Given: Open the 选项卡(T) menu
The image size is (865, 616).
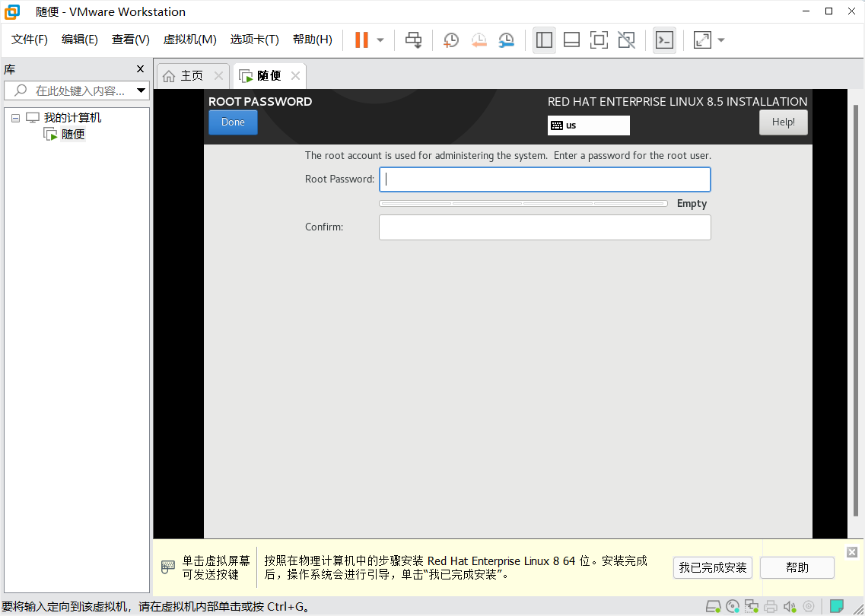Looking at the screenshot, I should (x=254, y=39).
